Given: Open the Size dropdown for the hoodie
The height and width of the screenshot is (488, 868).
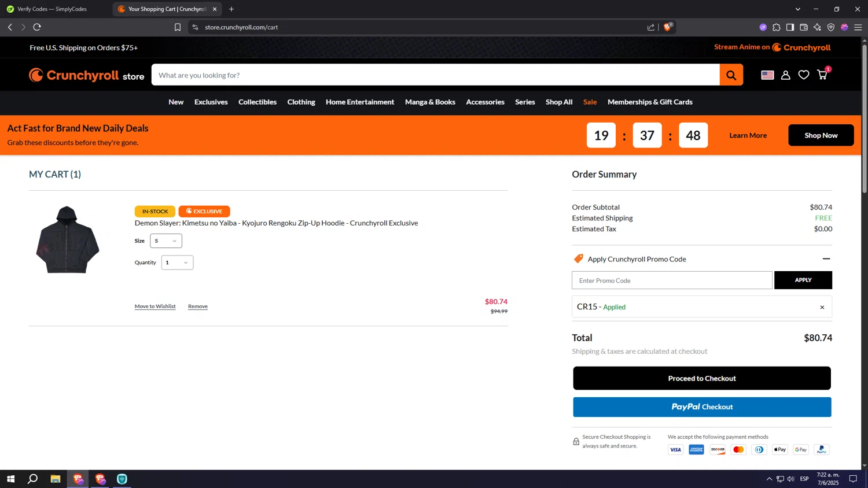Looking at the screenshot, I should pyautogui.click(x=166, y=241).
